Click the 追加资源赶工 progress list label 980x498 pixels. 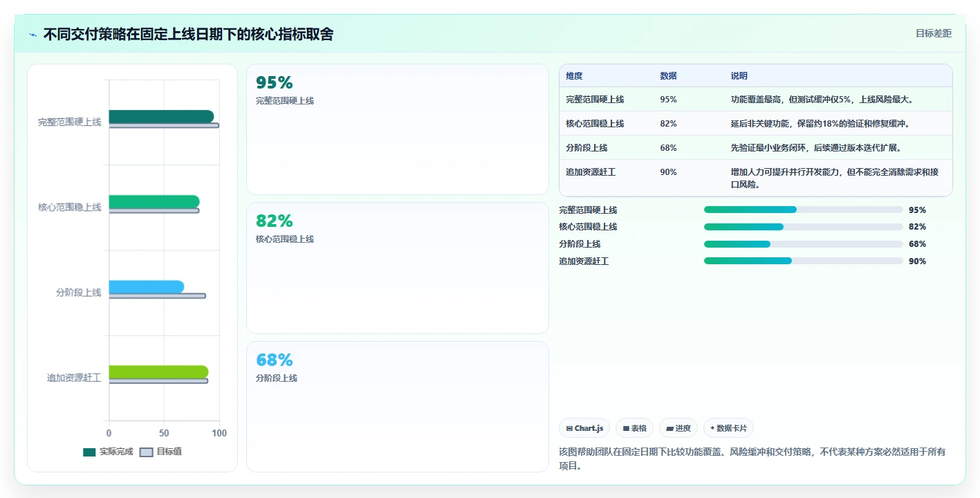pos(584,261)
